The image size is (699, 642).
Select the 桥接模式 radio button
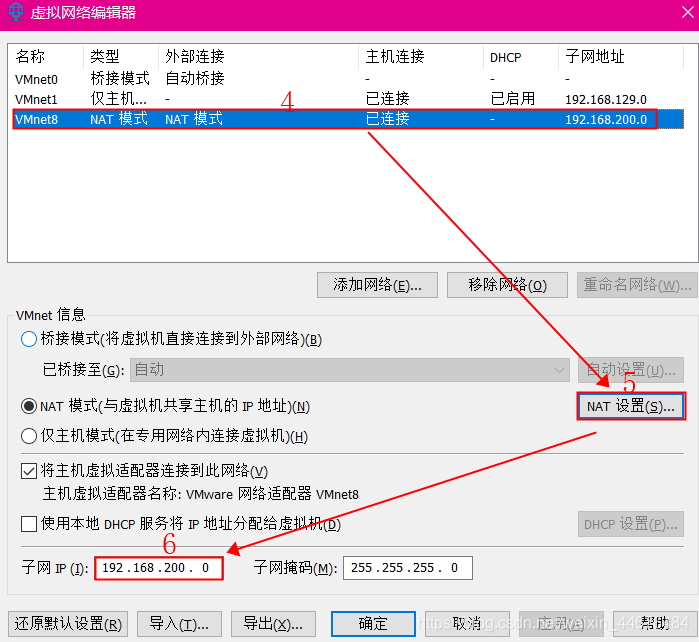pos(29,339)
